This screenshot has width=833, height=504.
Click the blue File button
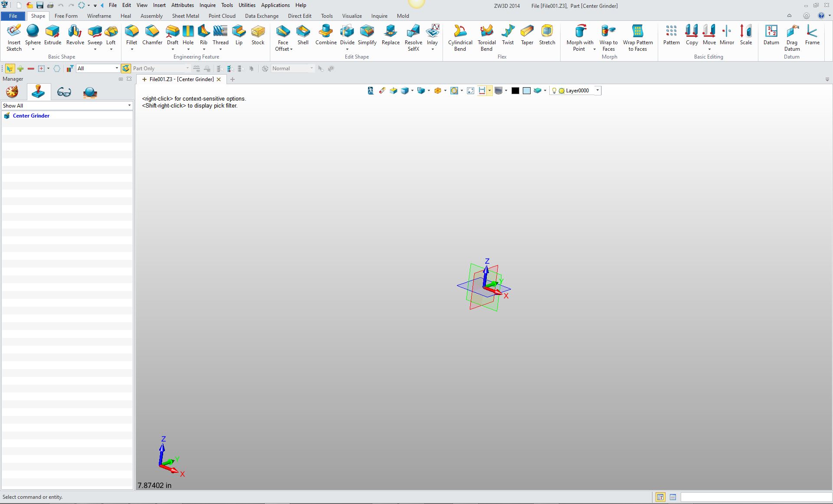tap(13, 16)
